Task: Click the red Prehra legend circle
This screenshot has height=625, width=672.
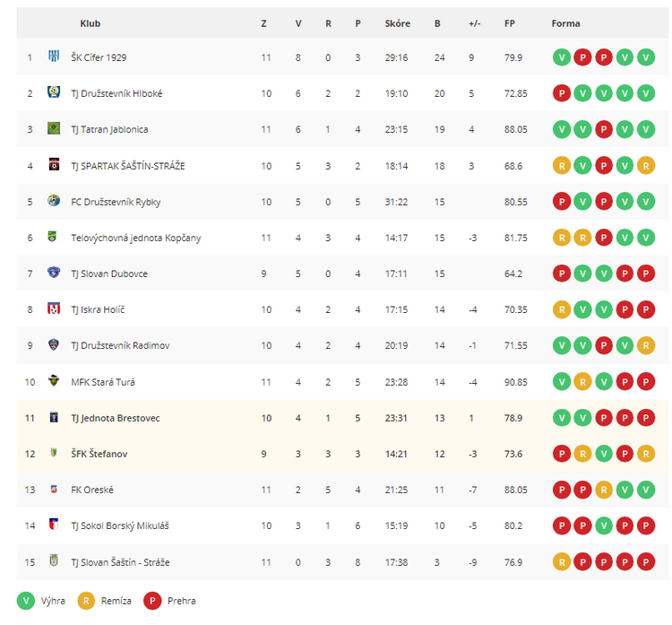Action: coord(152,601)
